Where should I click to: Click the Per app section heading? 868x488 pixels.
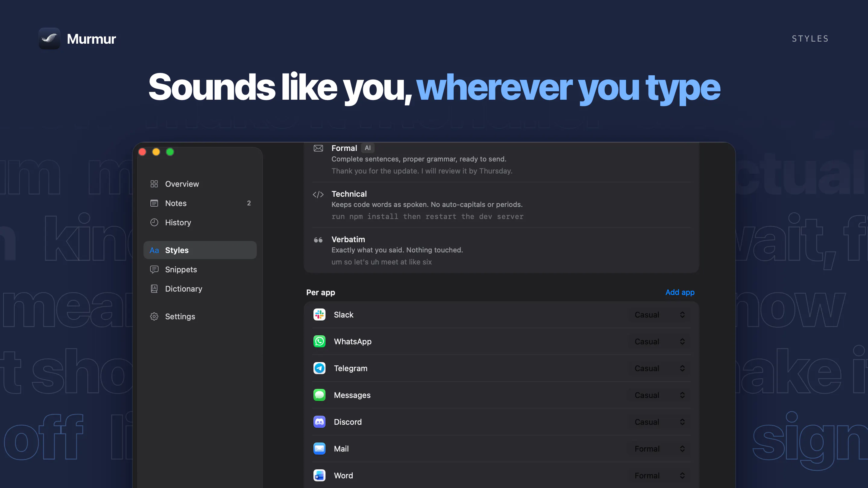[x=320, y=292]
